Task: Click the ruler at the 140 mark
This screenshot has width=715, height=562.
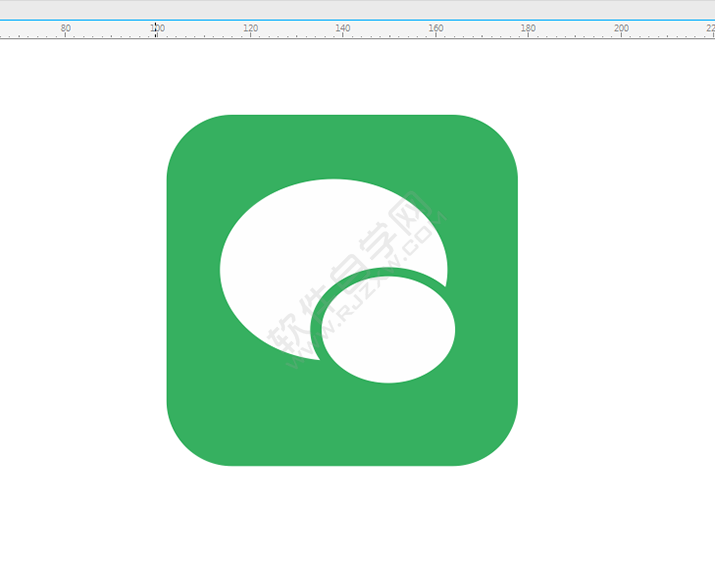Action: click(x=343, y=28)
